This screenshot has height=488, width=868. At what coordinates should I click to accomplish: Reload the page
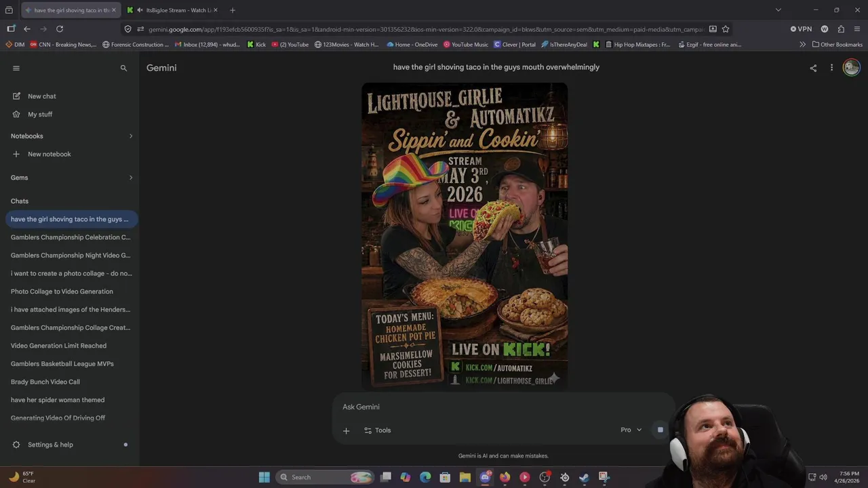pyautogui.click(x=60, y=29)
